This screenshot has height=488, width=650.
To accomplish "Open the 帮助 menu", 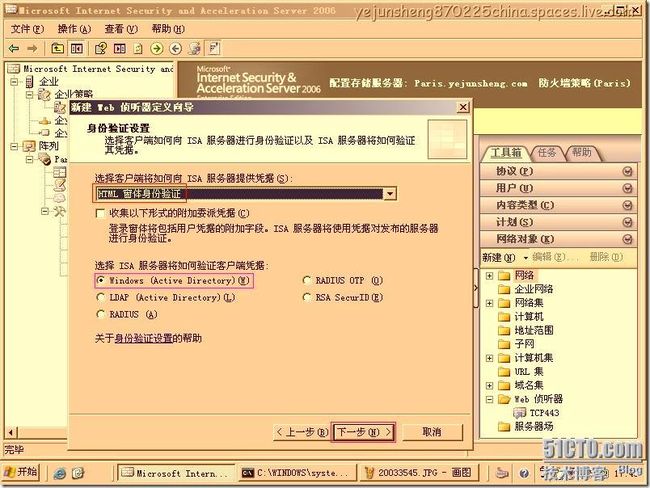I will click(x=168, y=29).
